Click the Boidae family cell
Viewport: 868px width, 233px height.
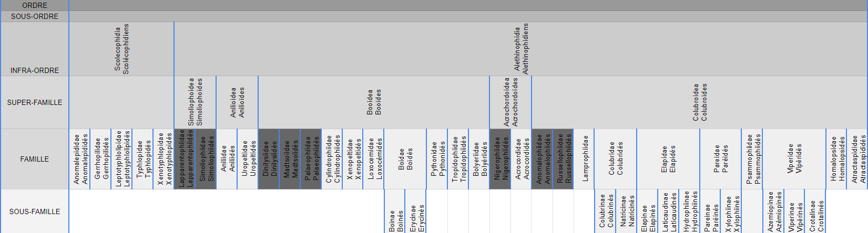(x=405, y=159)
